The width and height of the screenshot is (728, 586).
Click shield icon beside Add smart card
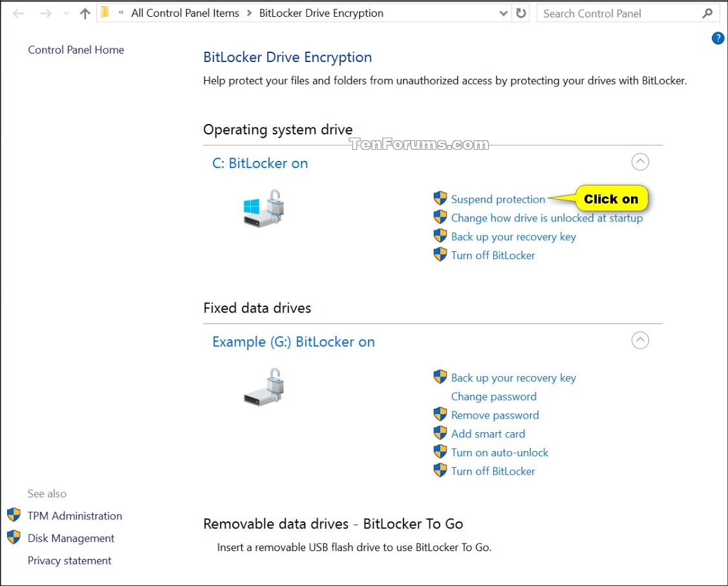pos(440,433)
